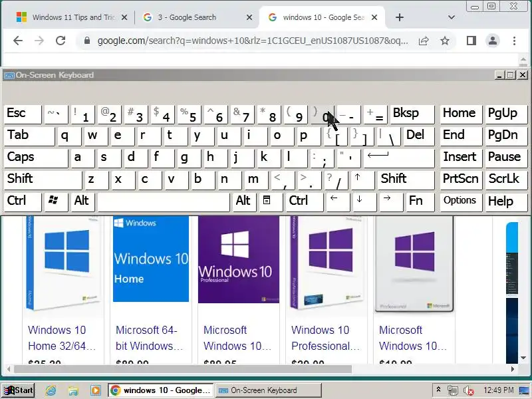Open Windows 10 Professional product link
This screenshot has height=399, width=532.
[x=325, y=338]
